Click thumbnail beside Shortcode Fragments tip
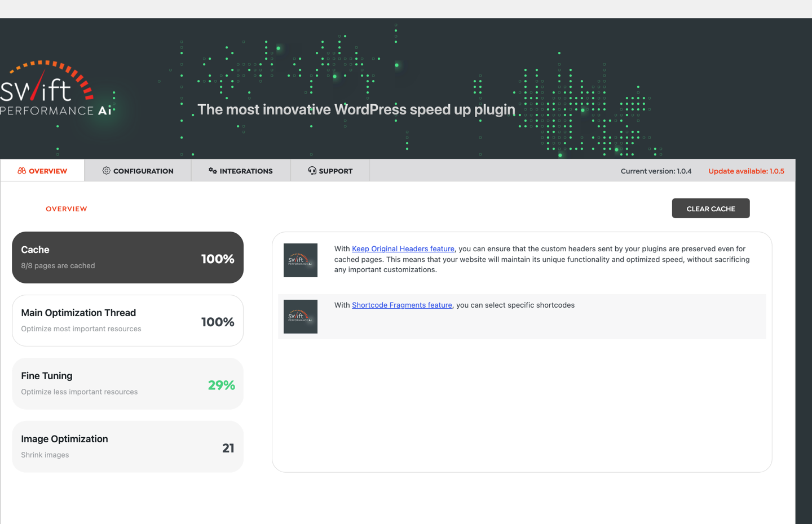812x524 pixels. (301, 317)
